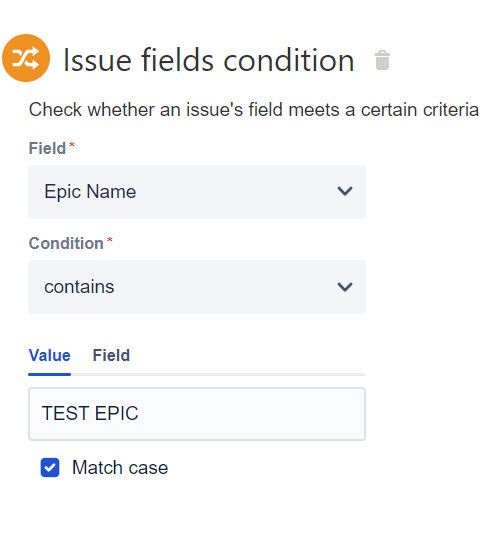Switch to the Field comparison tab

pyautogui.click(x=111, y=355)
